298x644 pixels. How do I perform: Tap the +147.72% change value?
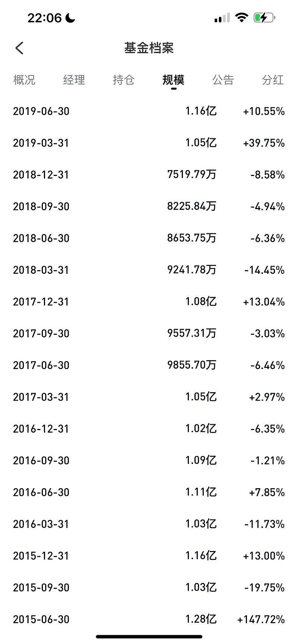pyautogui.click(x=261, y=619)
